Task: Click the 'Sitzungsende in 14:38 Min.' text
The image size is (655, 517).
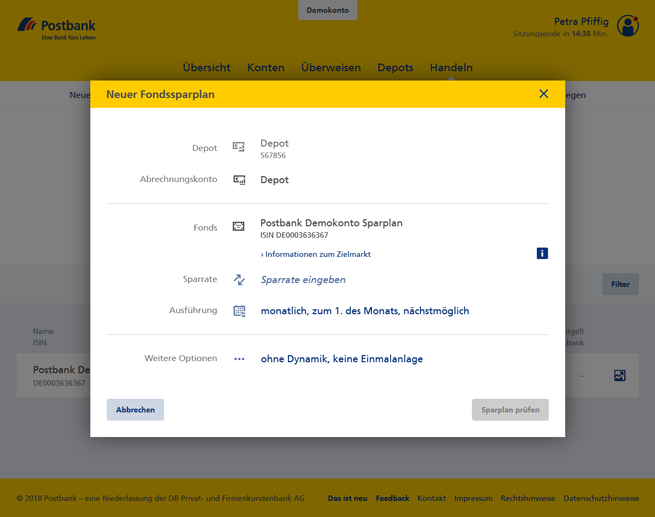Action: click(x=561, y=34)
